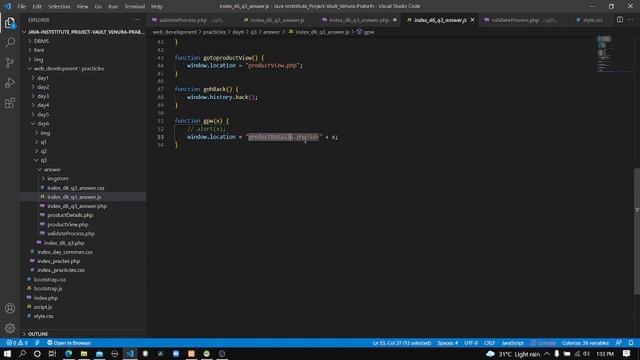Collapse the web_development\practicles folder
The height and width of the screenshot is (360, 640).
pyautogui.click(x=69, y=69)
